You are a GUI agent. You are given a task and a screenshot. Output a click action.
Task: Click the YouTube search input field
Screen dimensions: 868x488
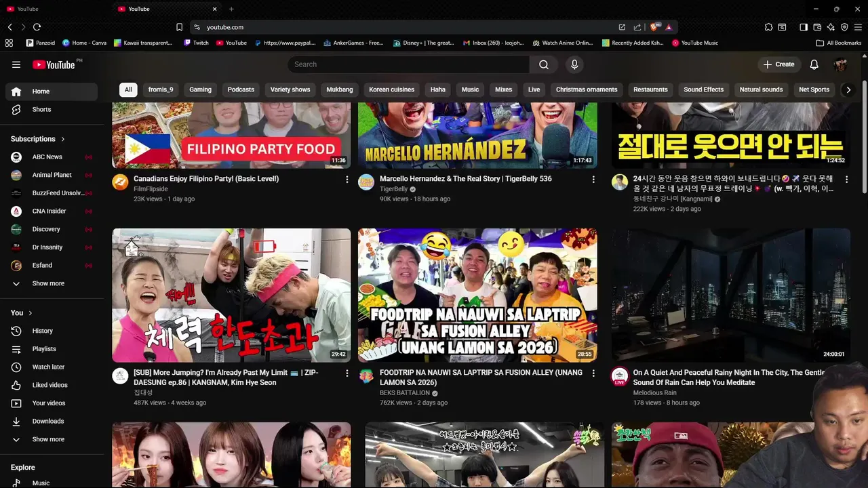pos(408,64)
